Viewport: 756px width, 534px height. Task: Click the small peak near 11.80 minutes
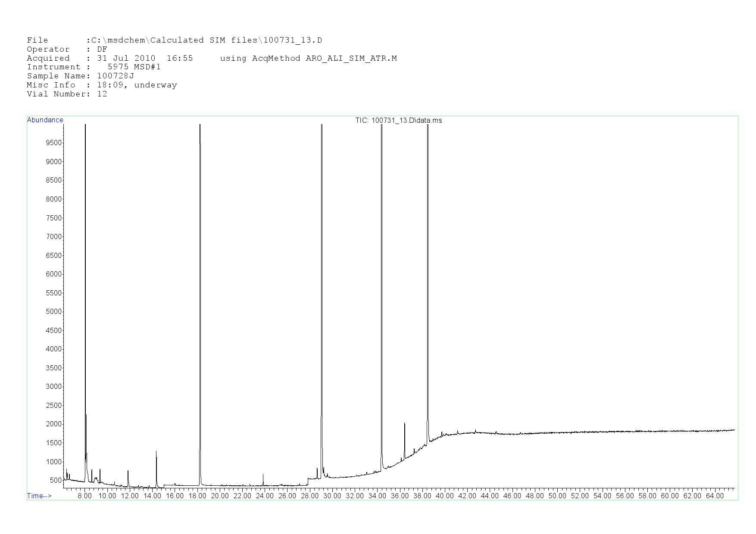pyautogui.click(x=128, y=476)
